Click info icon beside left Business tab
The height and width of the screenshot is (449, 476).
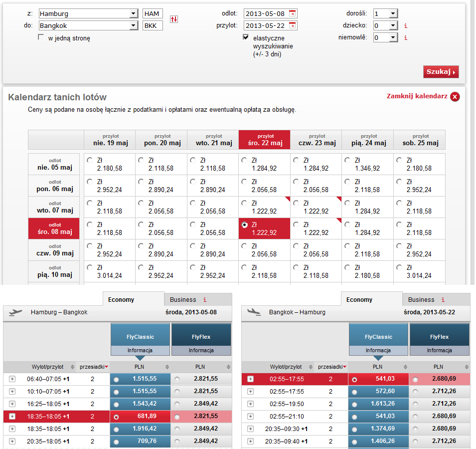point(204,300)
